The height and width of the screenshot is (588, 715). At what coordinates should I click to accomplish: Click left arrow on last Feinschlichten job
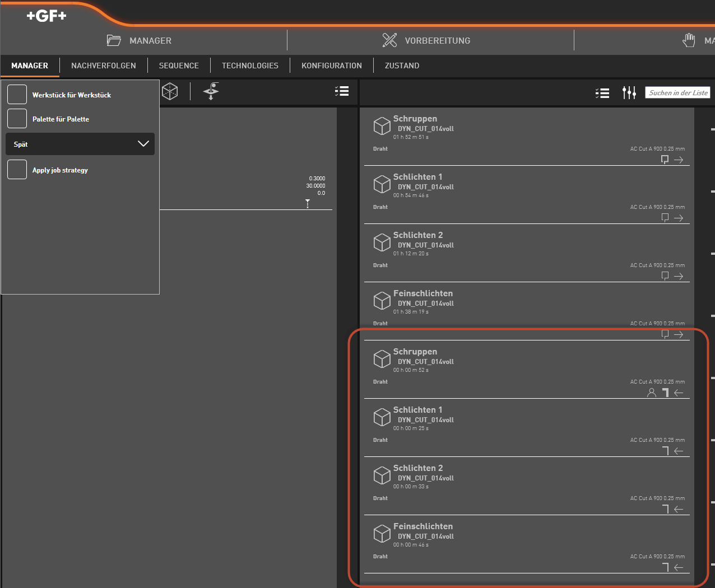[x=679, y=567]
